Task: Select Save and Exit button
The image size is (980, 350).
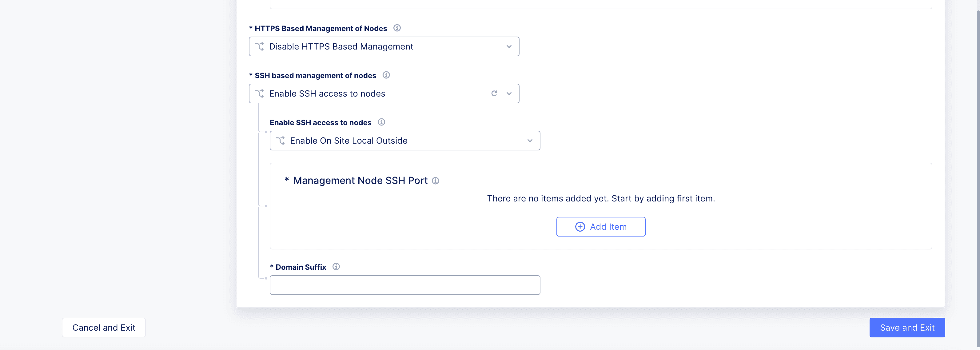Action: [x=907, y=327]
